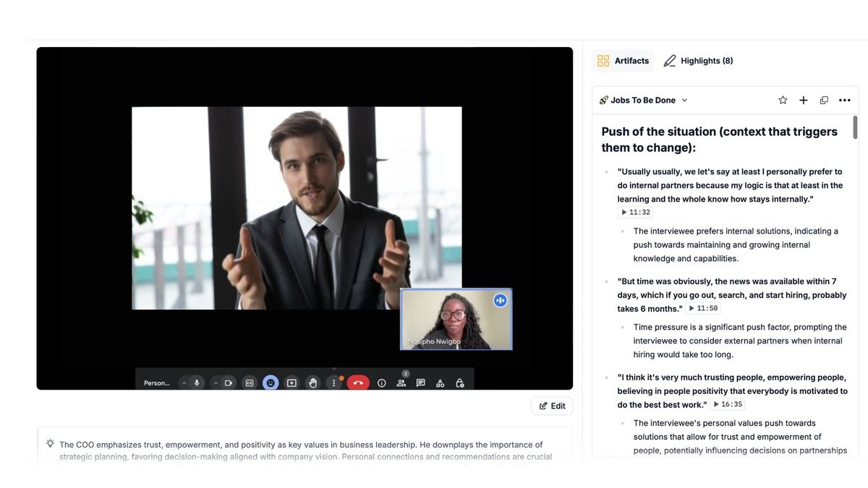Toggle closed captions on
868x488 pixels.
(249, 382)
